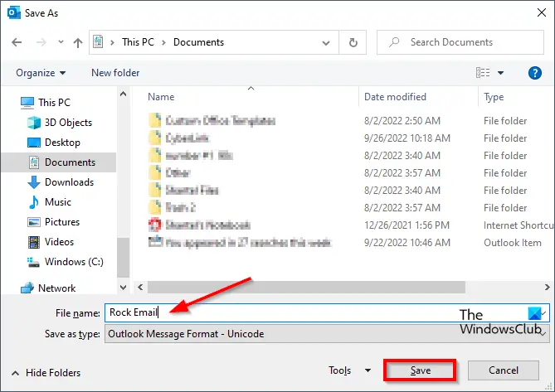Open the Organize menu
This screenshot has width=555, height=392.
tap(41, 73)
